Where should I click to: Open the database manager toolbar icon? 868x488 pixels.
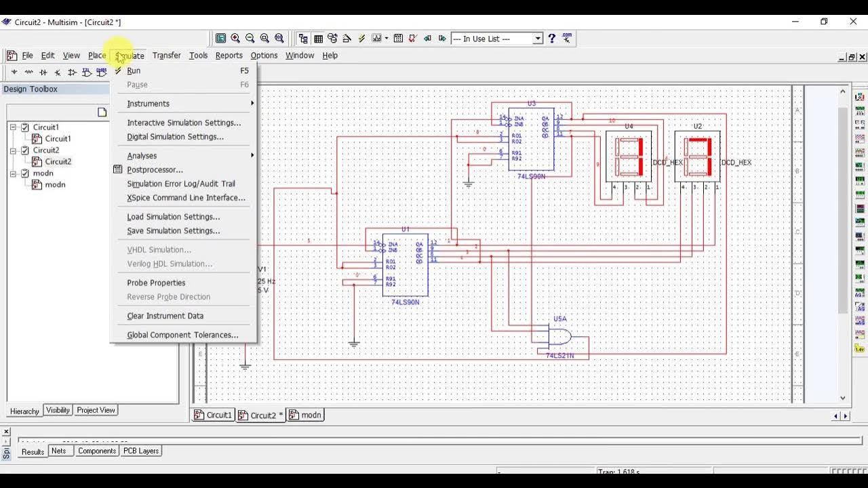click(332, 39)
